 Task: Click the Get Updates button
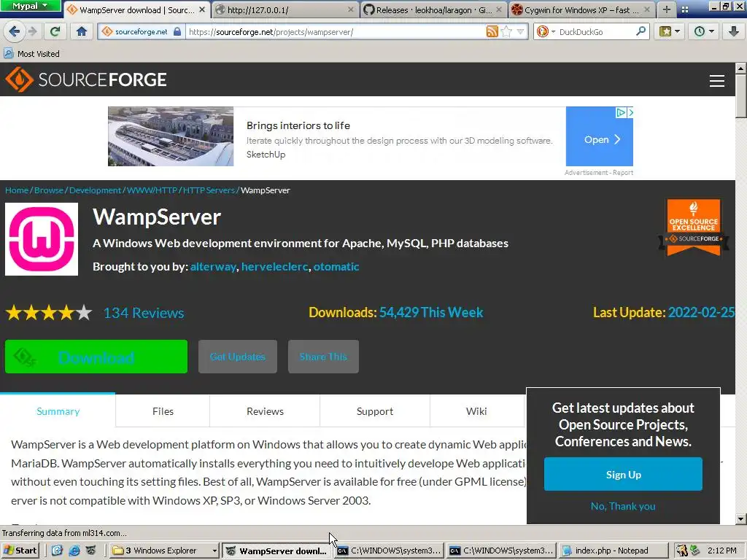point(238,356)
